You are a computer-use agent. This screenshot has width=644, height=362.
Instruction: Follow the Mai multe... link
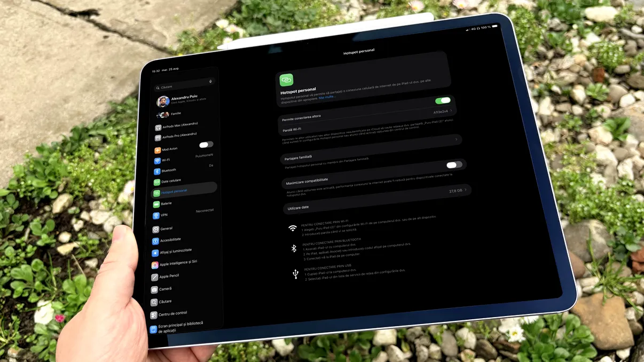pyautogui.click(x=327, y=97)
